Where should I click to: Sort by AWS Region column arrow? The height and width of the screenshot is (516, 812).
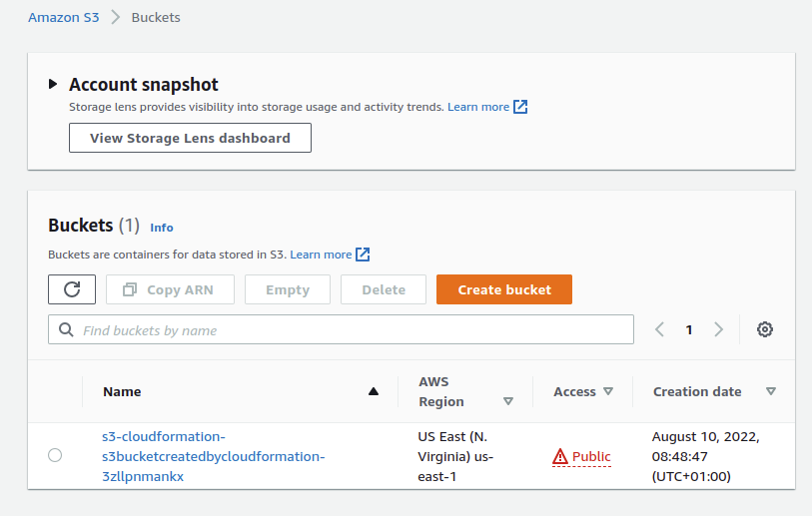[x=508, y=401]
